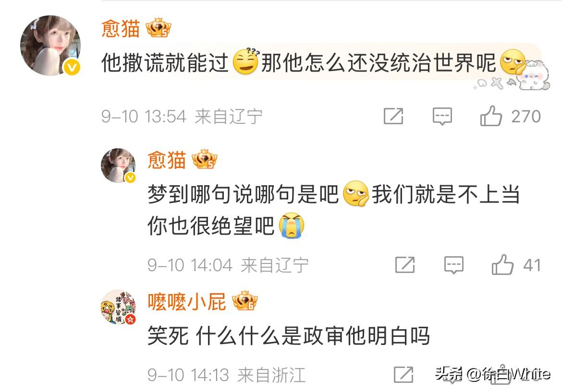Open the second 愈猫 username in the reply
The image size is (562, 392).
[x=167, y=160]
